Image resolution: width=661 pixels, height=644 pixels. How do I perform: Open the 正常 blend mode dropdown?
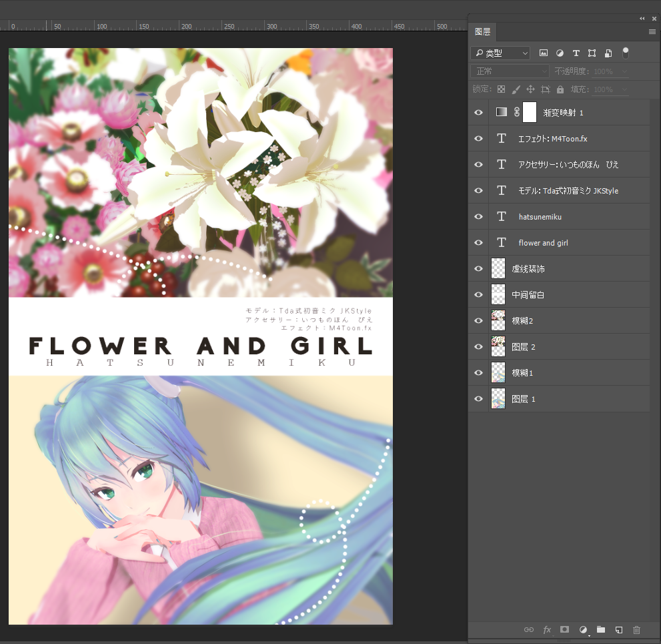tap(510, 71)
